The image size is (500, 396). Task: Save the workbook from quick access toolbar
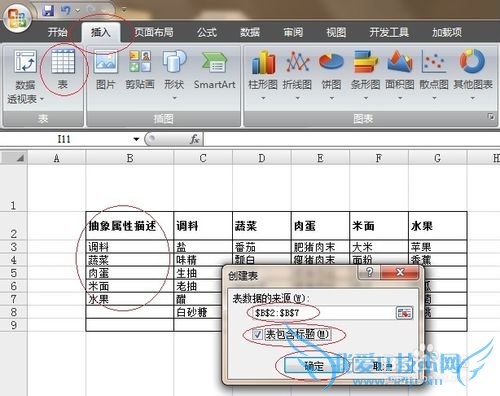coord(48,11)
